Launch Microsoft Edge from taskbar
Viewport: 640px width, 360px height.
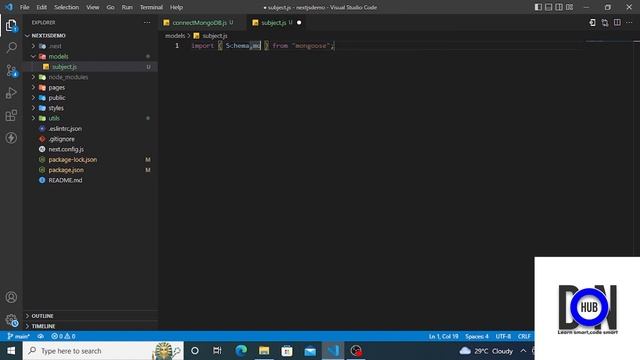[x=241, y=351]
